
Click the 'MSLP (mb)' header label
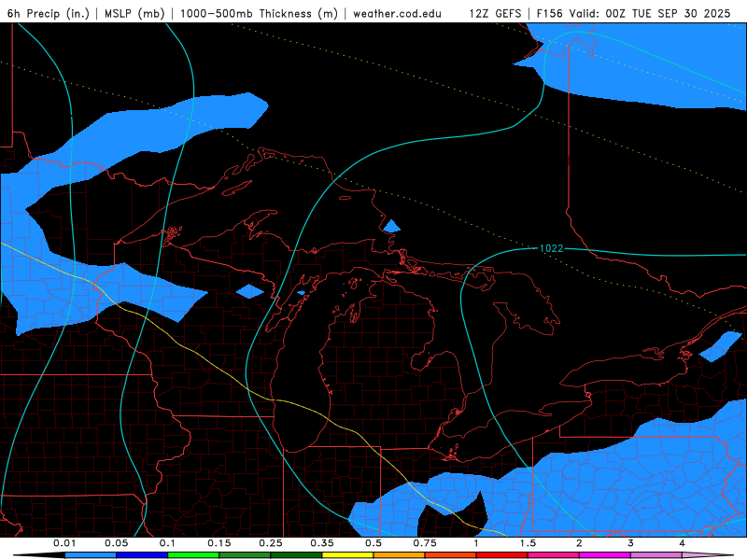[134, 13]
